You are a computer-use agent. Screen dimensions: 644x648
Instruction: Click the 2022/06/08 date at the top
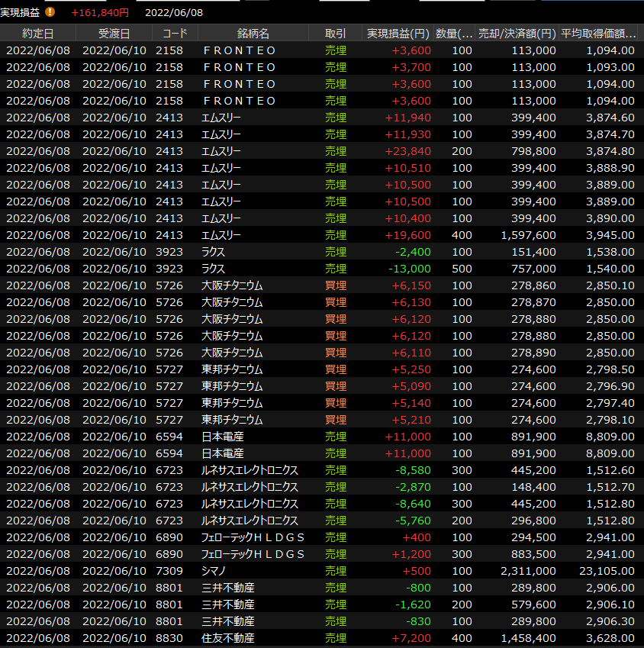(x=173, y=12)
